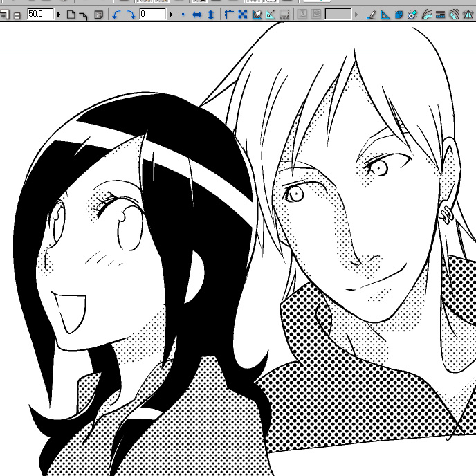Toggle the corner ruler display icon
476x476 pixels.
230,15
